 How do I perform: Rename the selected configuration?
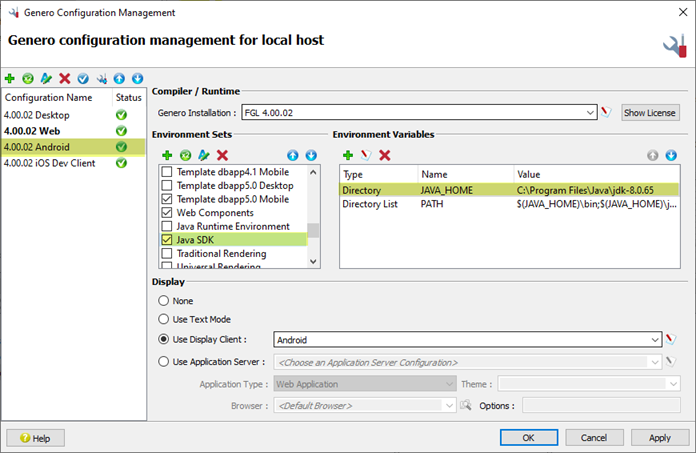point(46,79)
